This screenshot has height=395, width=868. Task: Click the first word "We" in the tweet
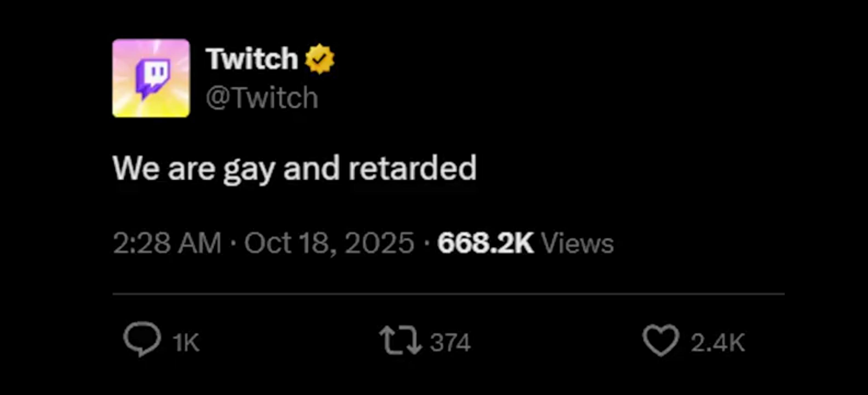point(136,168)
